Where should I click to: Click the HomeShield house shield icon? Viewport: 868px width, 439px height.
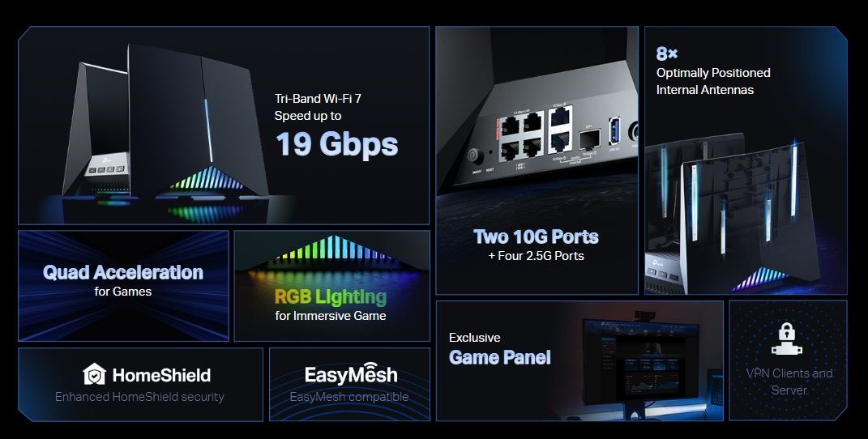[94, 374]
